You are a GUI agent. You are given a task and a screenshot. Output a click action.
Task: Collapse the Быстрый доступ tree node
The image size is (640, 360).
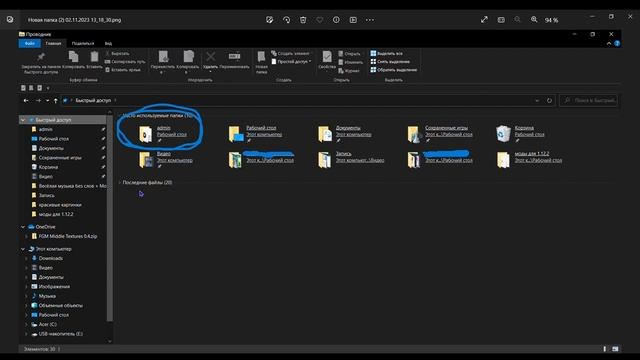click(23, 120)
